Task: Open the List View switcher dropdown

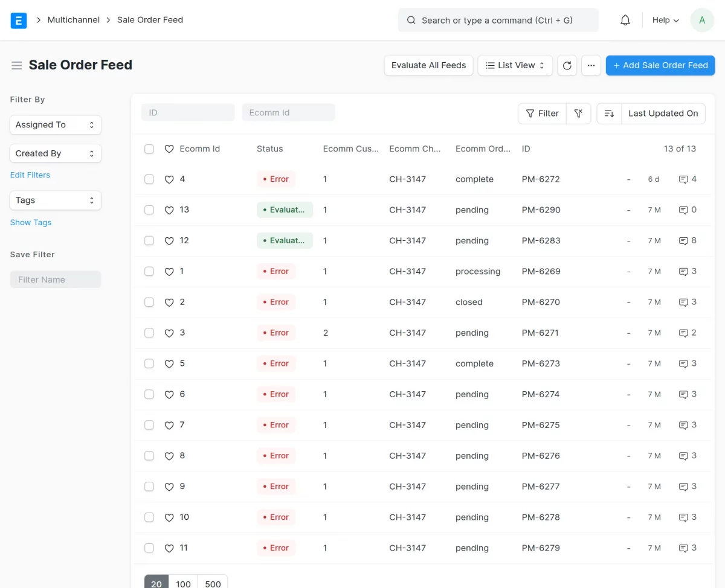Action: click(x=515, y=65)
